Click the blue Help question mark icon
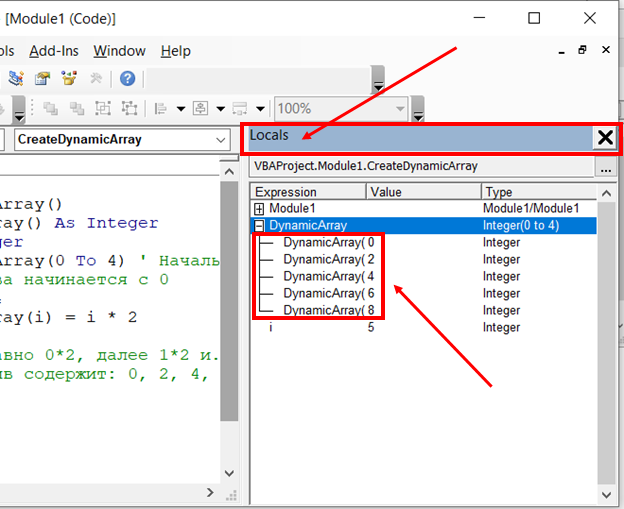This screenshot has height=509, width=624. (127, 78)
